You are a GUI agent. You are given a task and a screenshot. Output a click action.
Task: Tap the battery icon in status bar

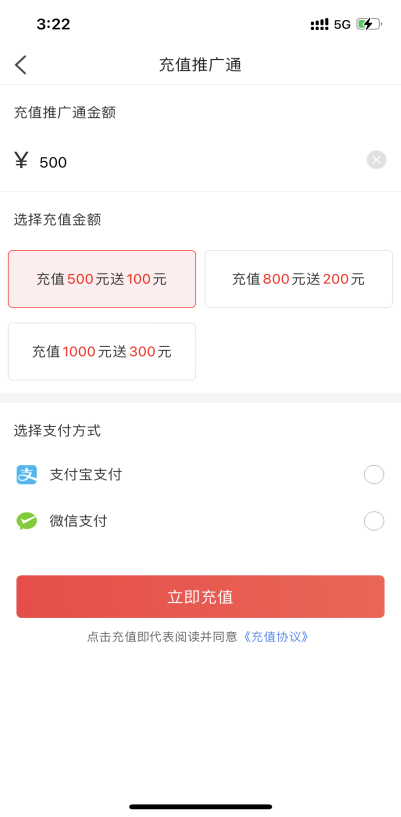(x=369, y=24)
